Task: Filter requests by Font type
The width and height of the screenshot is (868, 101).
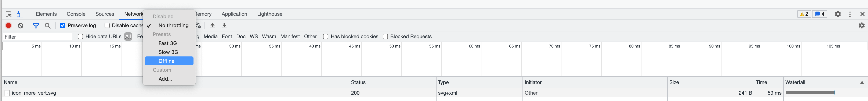Action: (227, 36)
